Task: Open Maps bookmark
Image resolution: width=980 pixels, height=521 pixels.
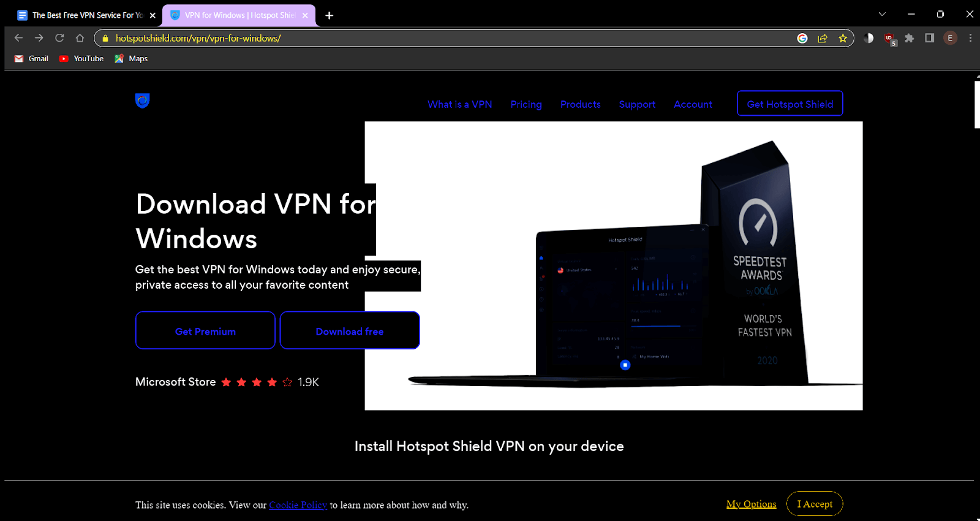Action: point(131,59)
